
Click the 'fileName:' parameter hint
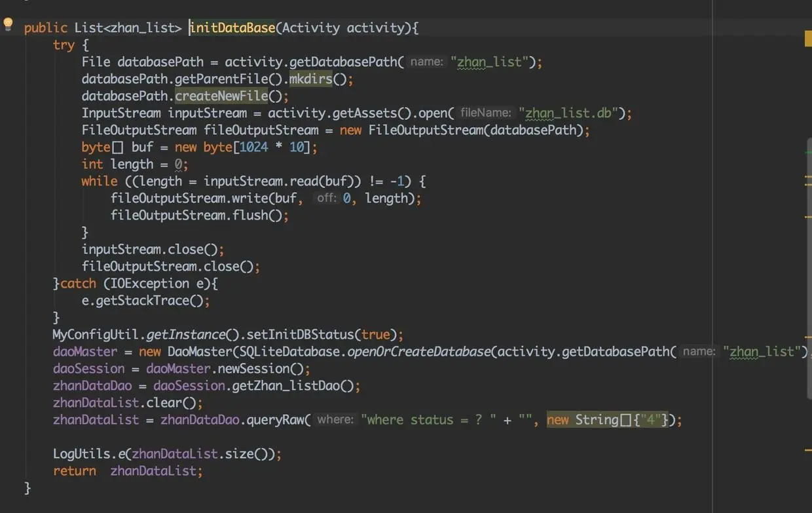(485, 113)
